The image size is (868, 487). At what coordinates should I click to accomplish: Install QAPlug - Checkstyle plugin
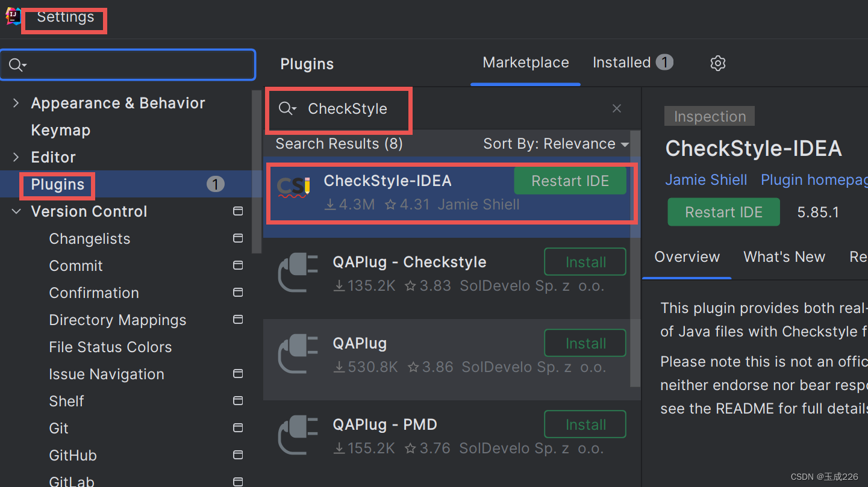pyautogui.click(x=585, y=262)
